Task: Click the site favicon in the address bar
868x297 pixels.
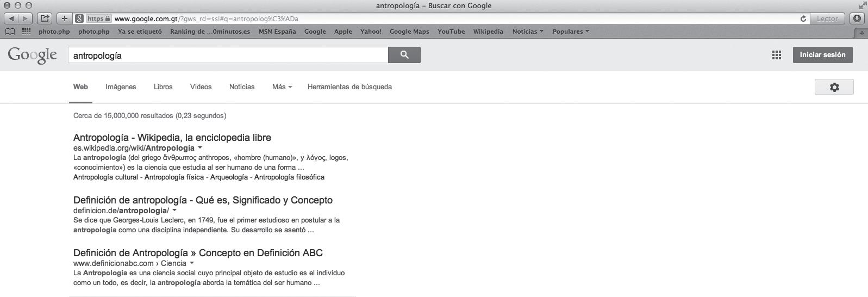Action: tap(79, 18)
